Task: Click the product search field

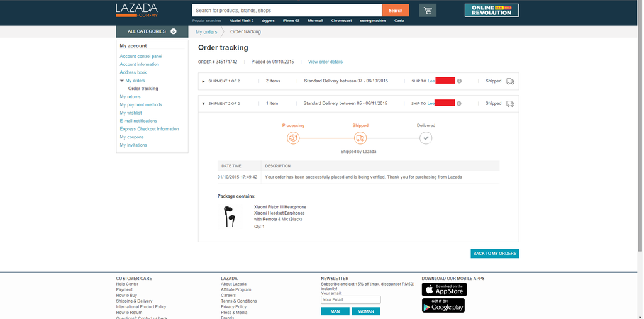Action: [x=286, y=11]
